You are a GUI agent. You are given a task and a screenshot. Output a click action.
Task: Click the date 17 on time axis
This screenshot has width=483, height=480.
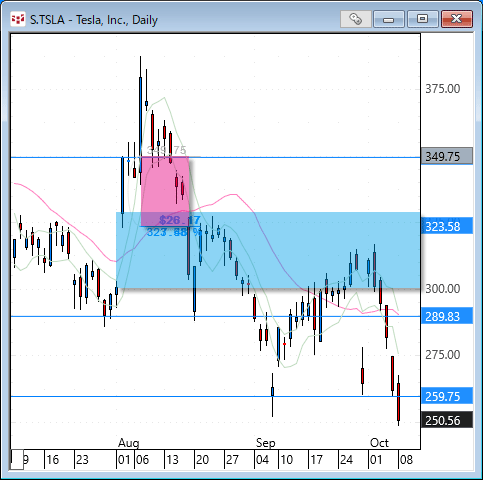click(x=316, y=460)
